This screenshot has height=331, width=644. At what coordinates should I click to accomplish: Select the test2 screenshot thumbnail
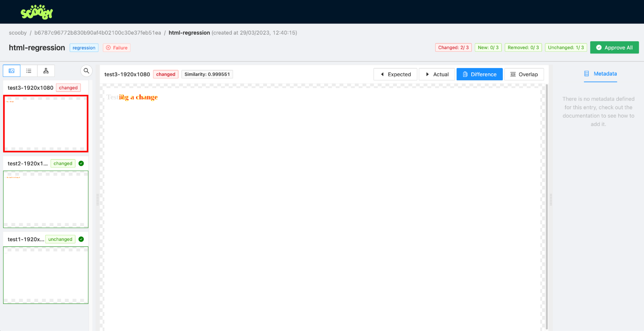[x=46, y=199]
